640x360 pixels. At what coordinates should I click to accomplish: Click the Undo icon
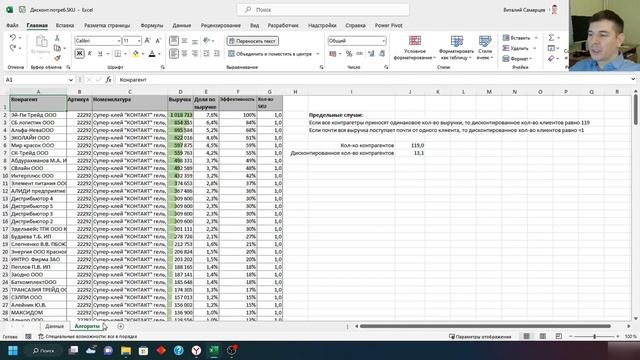12,38
